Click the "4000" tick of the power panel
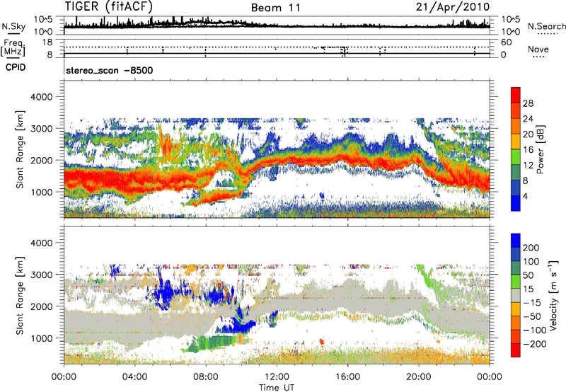 42,97
